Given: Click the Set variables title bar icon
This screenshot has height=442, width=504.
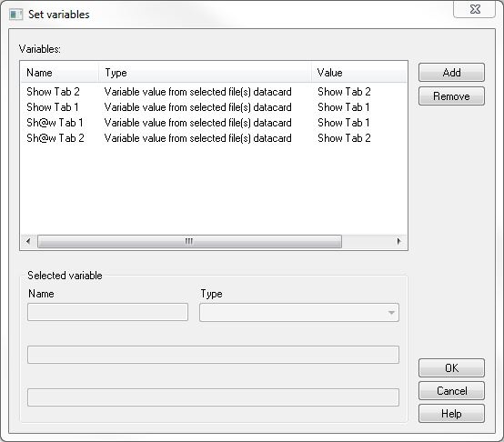Looking at the screenshot, I should pyautogui.click(x=16, y=15).
